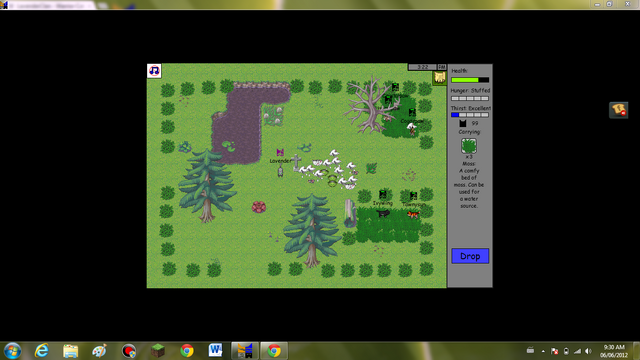Show hidden tray icons arrow
640x360 pixels.
point(543,351)
